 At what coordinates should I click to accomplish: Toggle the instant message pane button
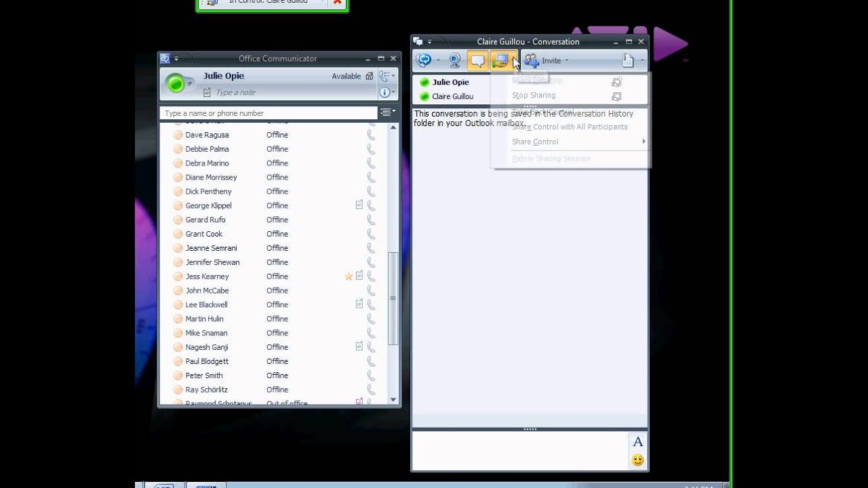[477, 60]
